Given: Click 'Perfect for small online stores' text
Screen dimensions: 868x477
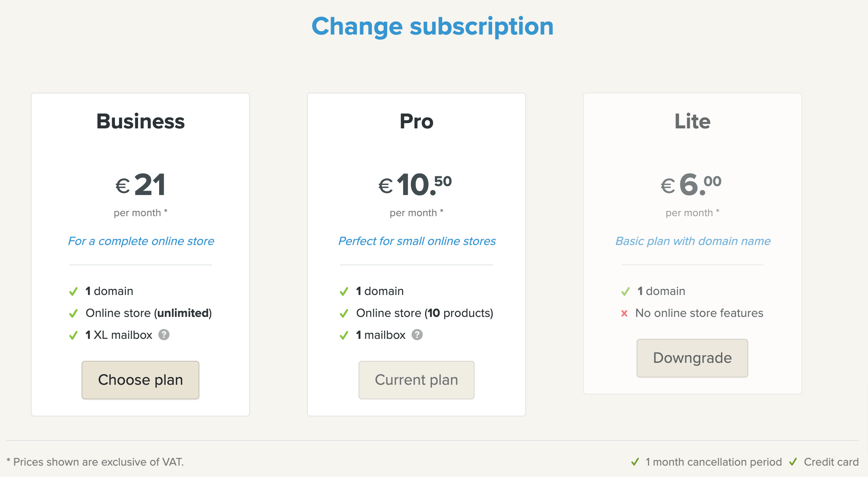Looking at the screenshot, I should pyautogui.click(x=417, y=241).
